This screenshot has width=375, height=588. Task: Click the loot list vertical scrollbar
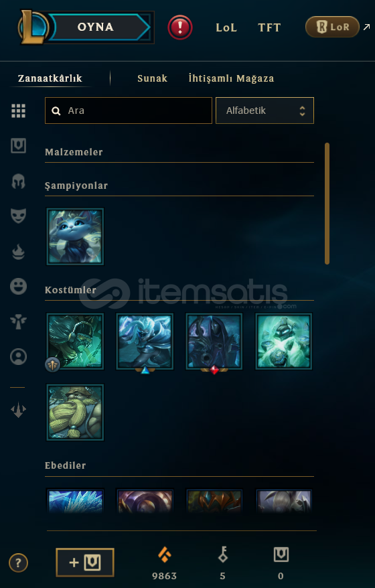pyautogui.click(x=327, y=204)
